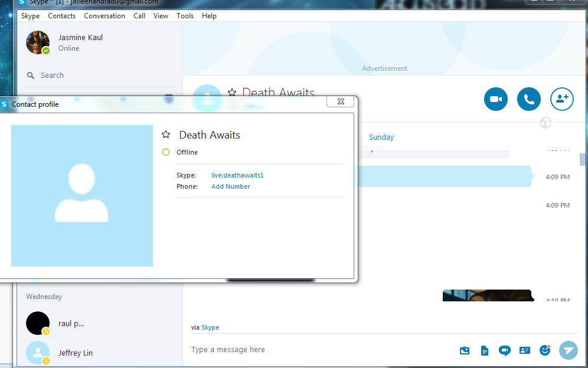Click Jasmine Kaul's profile avatar
Image resolution: width=588 pixels, height=368 pixels.
pos(38,42)
